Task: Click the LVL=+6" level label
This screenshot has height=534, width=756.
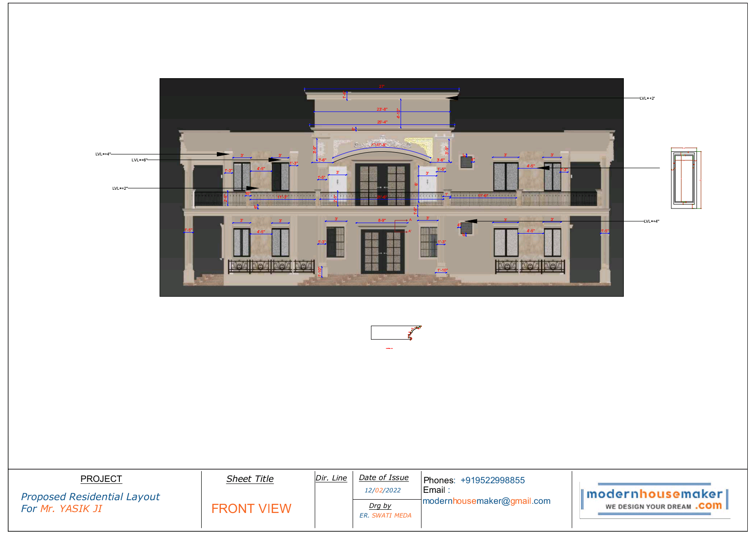Action: click(x=139, y=160)
